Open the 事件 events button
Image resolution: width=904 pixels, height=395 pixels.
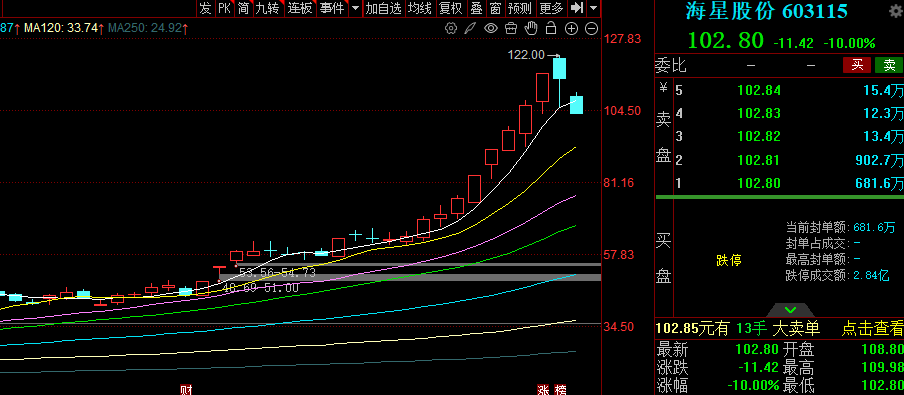(x=333, y=8)
